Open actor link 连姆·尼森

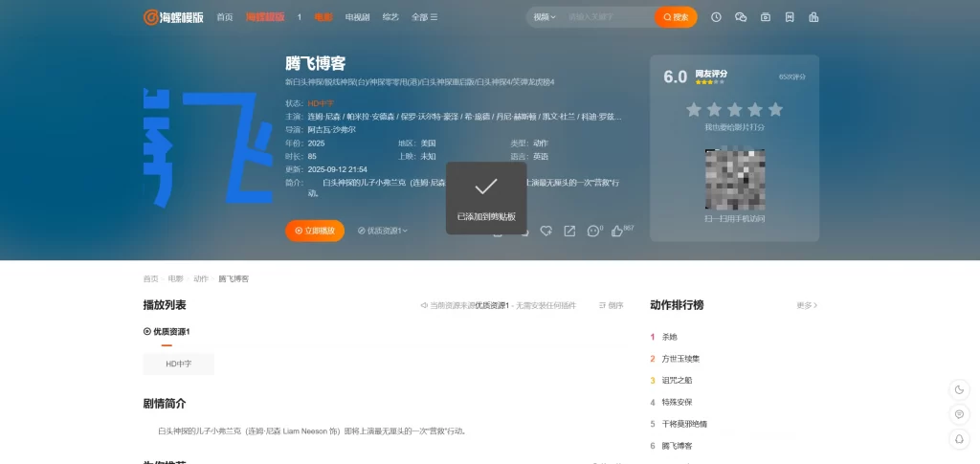[323, 117]
